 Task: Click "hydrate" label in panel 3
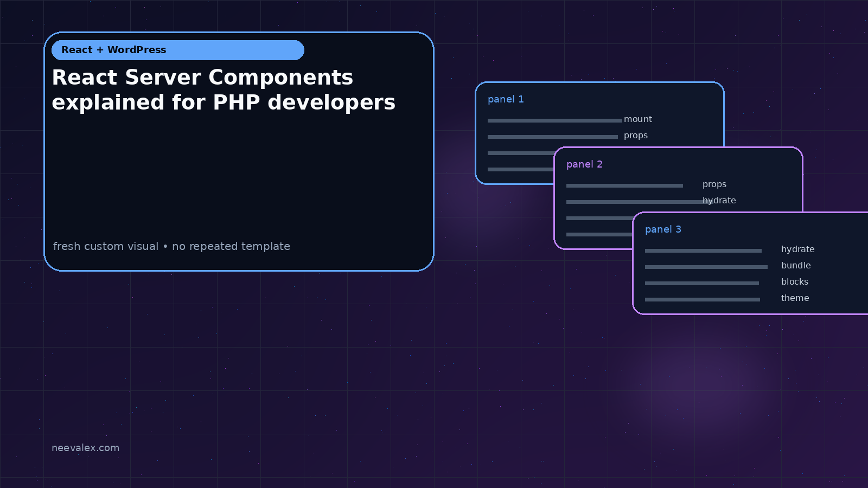tap(798, 249)
